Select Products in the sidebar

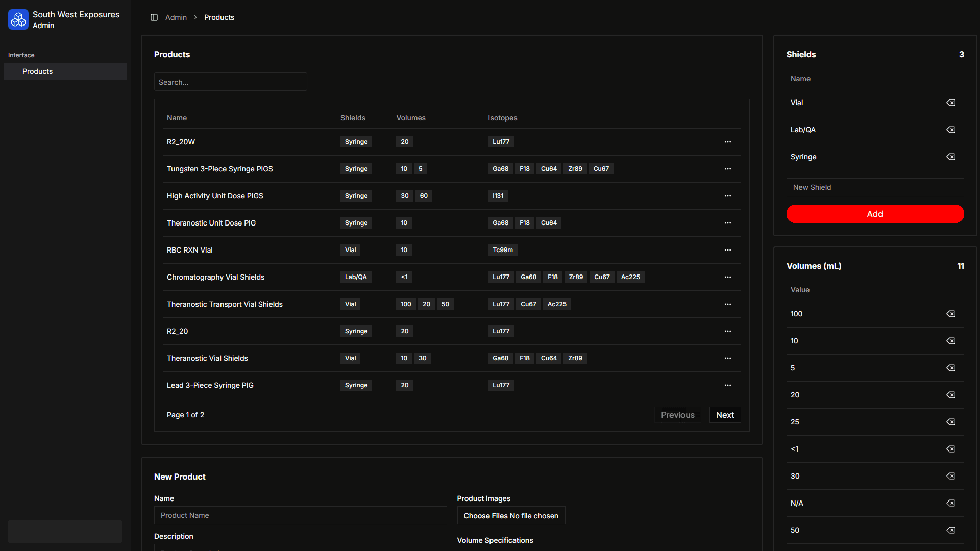(x=38, y=71)
